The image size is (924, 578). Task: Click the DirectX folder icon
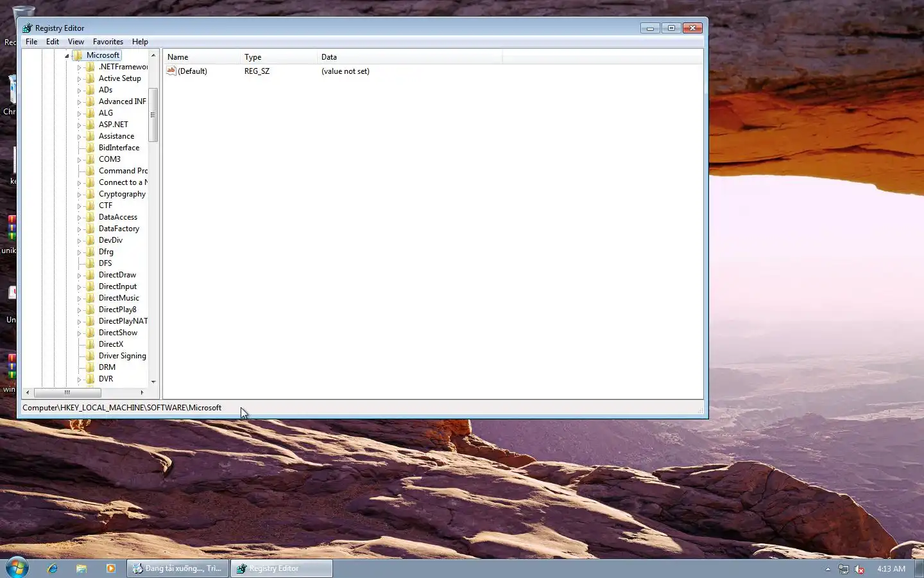90,344
